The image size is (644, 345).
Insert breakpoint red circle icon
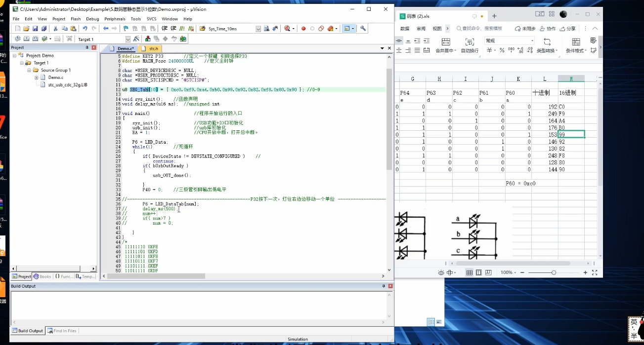tap(303, 29)
